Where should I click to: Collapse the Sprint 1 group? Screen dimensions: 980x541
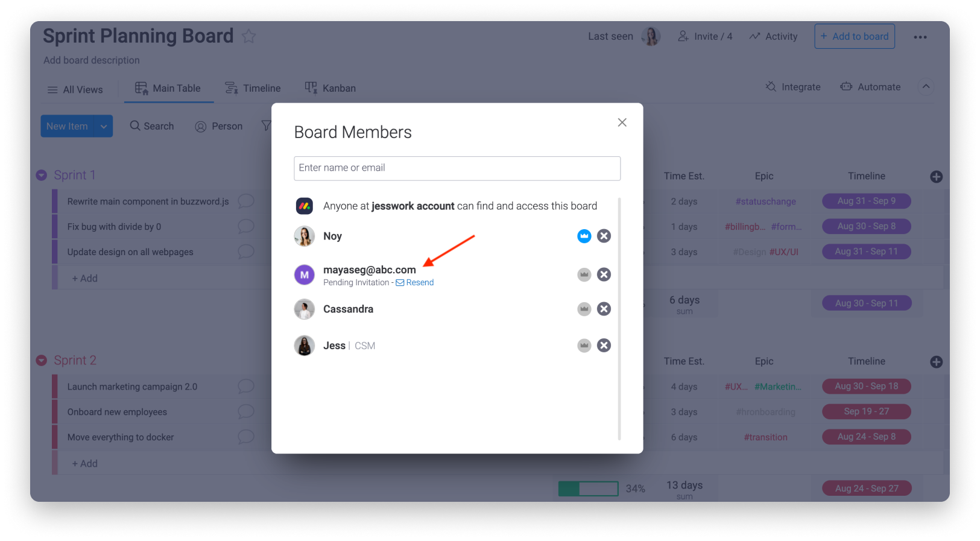(42, 175)
